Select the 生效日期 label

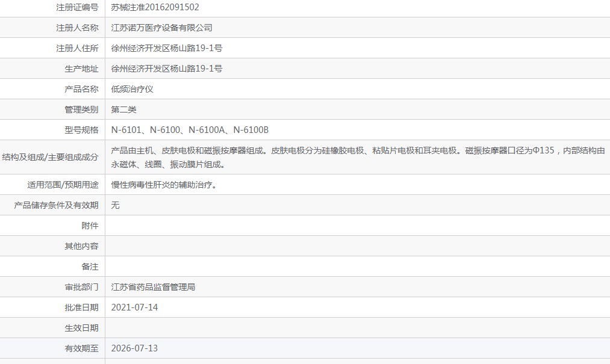click(x=81, y=329)
